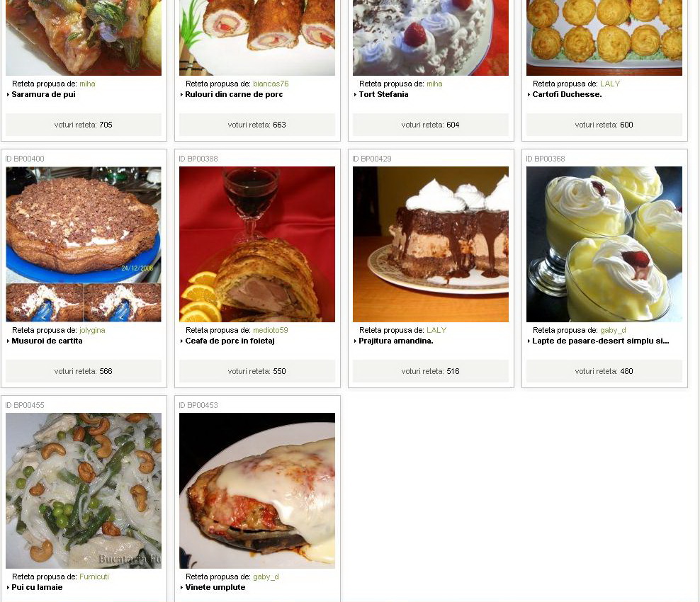The image size is (700, 602).
Task: Visit author jolygina's profile
Action: click(x=92, y=330)
